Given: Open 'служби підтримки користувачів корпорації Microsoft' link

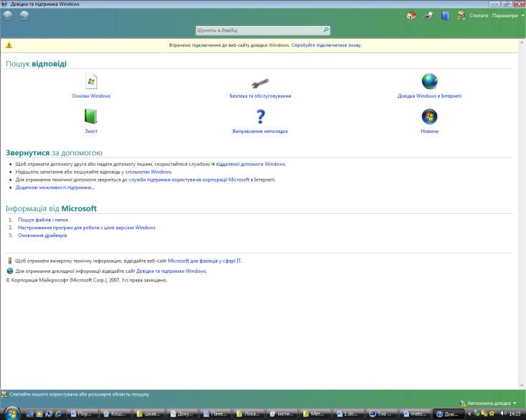Looking at the screenshot, I should (x=189, y=179).
